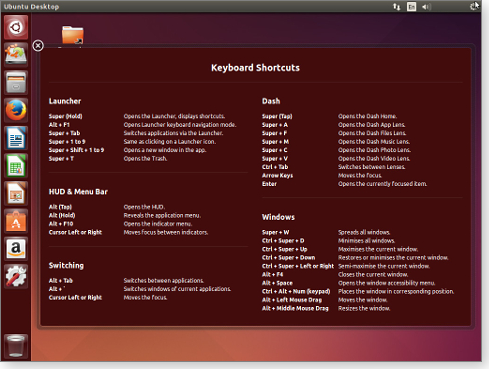Click Ctrl + Alt + Num (keypad) label
Viewport: 489px width, 369px height.
pos(296,291)
